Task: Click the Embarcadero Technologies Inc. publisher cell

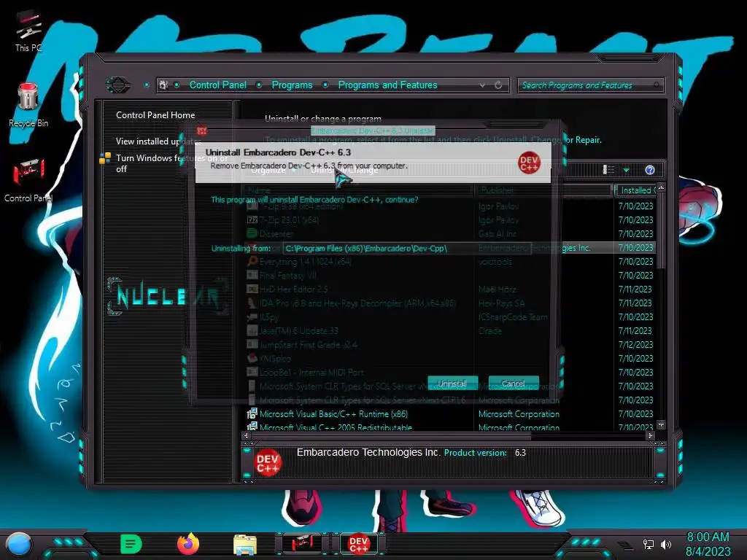Action: (x=535, y=248)
